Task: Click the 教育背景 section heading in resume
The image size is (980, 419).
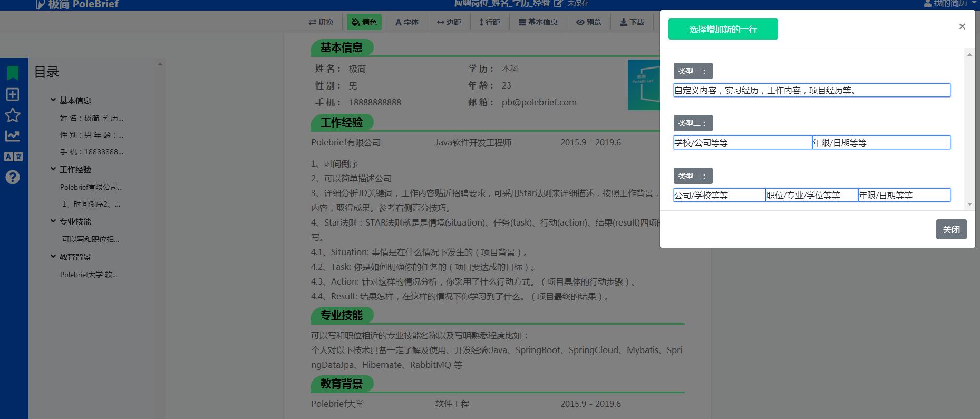Action: point(342,384)
